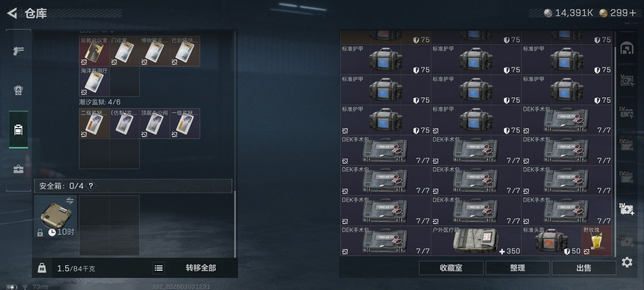Click the safe box with 10时 timer
The width and height of the screenshot is (644, 290).
tap(56, 216)
